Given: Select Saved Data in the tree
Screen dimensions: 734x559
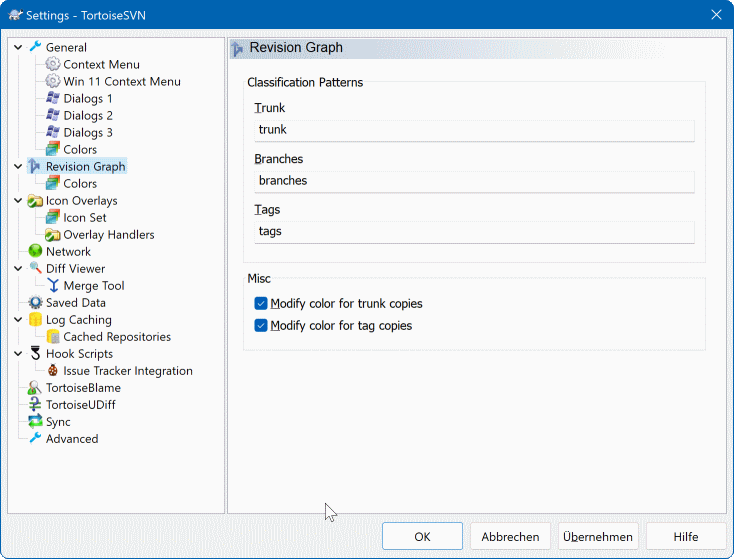Looking at the screenshot, I should 76,302.
